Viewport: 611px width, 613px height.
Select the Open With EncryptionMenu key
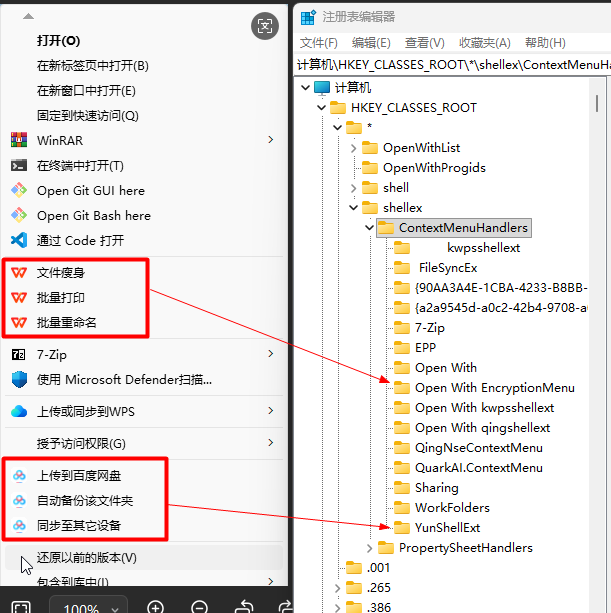point(495,388)
